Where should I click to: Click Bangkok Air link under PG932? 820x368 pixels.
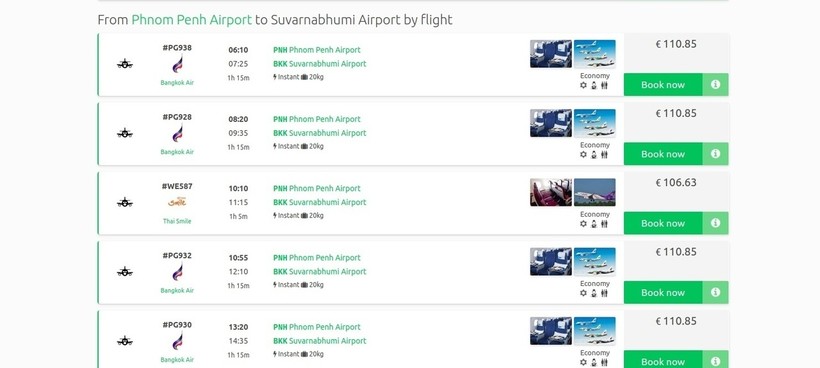coord(177,291)
